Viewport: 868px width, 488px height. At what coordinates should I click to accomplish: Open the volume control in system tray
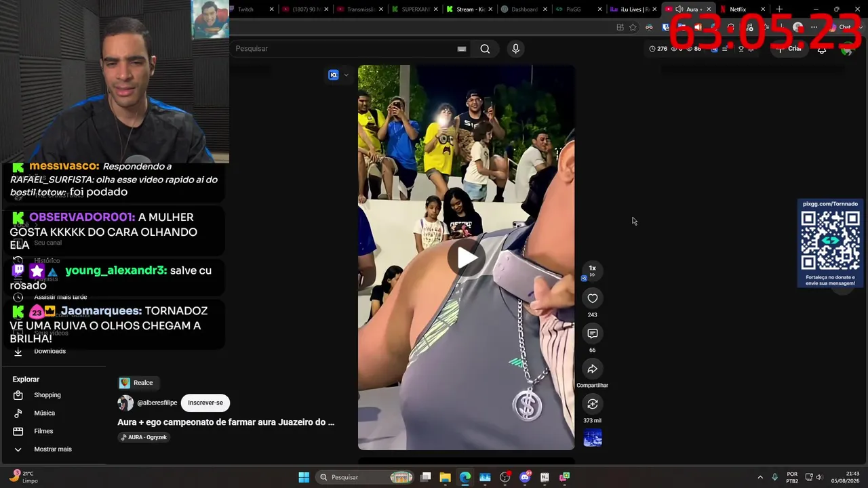point(819,477)
